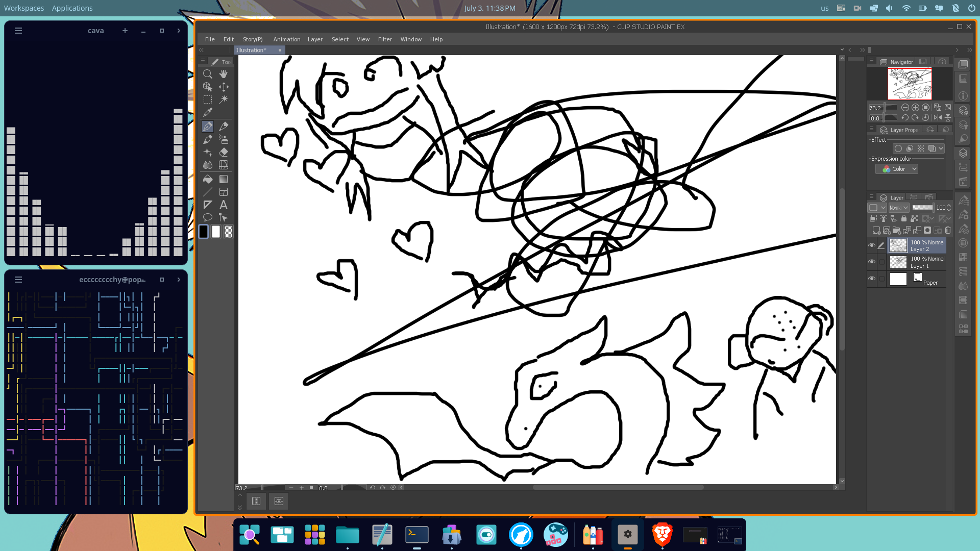Image resolution: width=980 pixels, height=551 pixels.
Task: Toggle visibility of Layer 1
Action: point(872,262)
